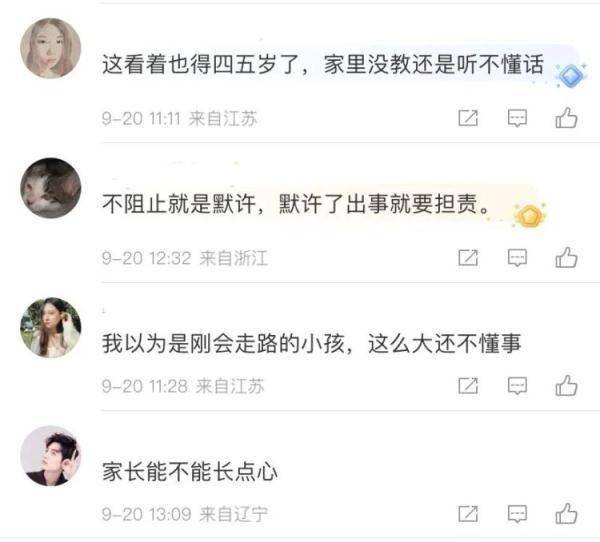View profile of long-haired woman avatar commenter
Screen dimensions: 600x542
[51, 328]
